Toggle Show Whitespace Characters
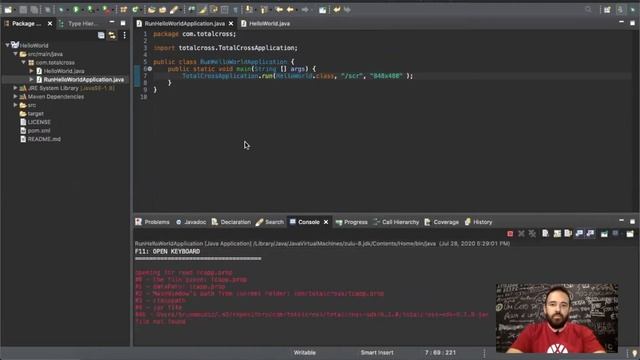Screen dimensions: 640x360 pos(236,9)
